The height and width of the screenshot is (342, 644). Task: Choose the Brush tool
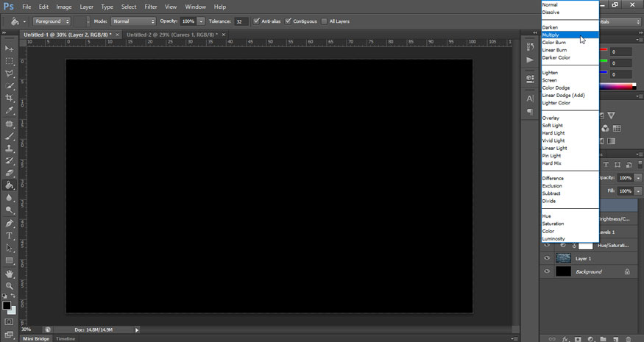point(10,136)
